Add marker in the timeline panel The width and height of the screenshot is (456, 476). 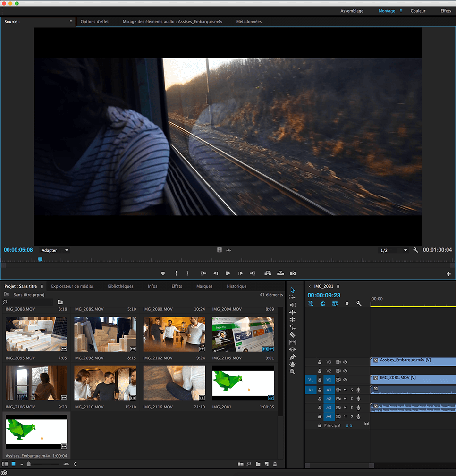(347, 304)
